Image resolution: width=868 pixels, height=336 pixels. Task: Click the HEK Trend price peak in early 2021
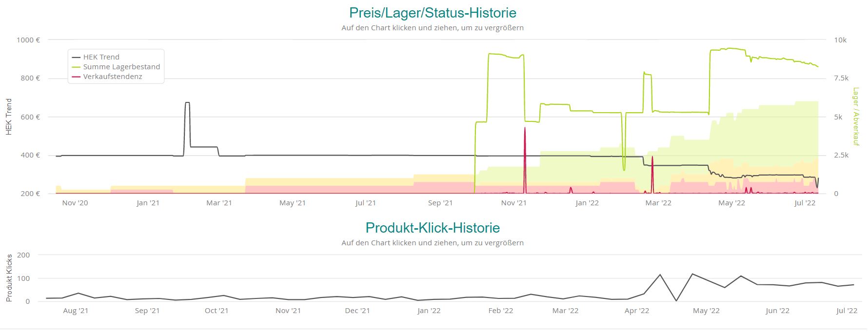pyautogui.click(x=187, y=103)
